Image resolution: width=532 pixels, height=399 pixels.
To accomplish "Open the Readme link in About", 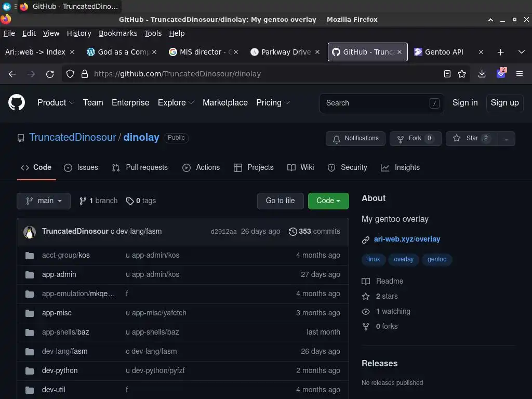I will coord(390,281).
